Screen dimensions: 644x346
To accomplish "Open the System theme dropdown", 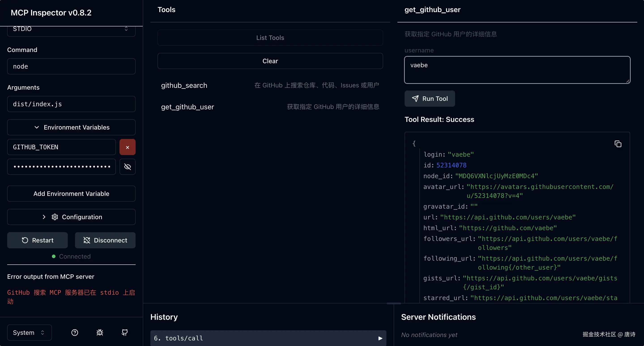I will coord(29,333).
